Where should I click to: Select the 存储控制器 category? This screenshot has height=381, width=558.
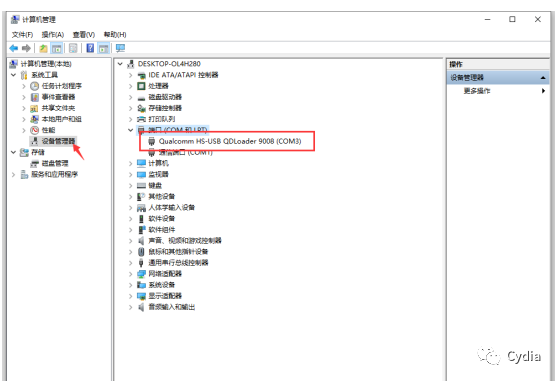coord(165,108)
